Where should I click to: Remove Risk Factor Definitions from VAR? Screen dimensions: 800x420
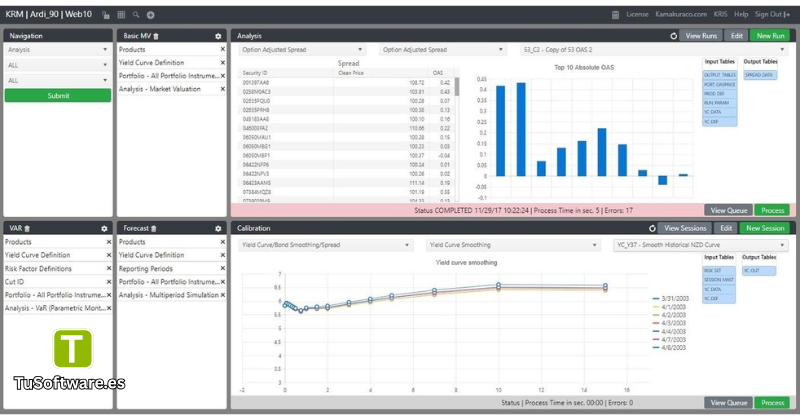[x=109, y=268]
